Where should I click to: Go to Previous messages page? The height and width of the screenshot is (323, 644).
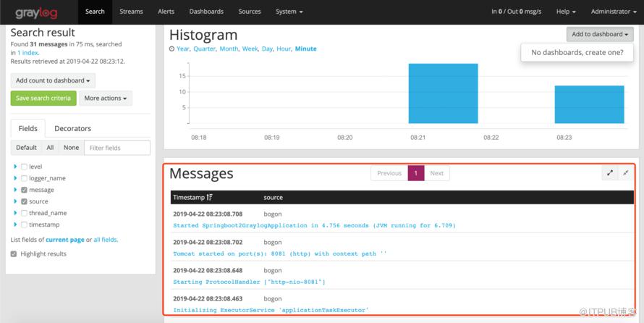[389, 173]
